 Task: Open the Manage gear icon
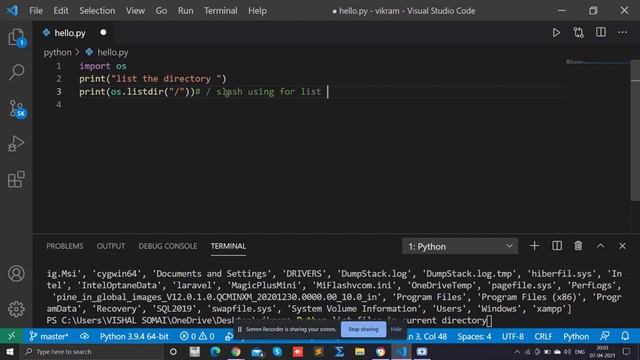click(x=16, y=309)
